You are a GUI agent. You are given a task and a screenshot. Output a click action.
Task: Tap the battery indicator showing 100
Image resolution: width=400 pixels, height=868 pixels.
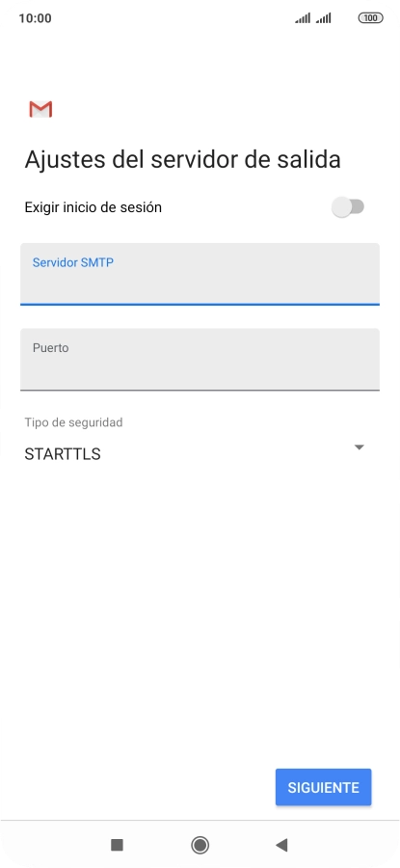click(x=371, y=18)
